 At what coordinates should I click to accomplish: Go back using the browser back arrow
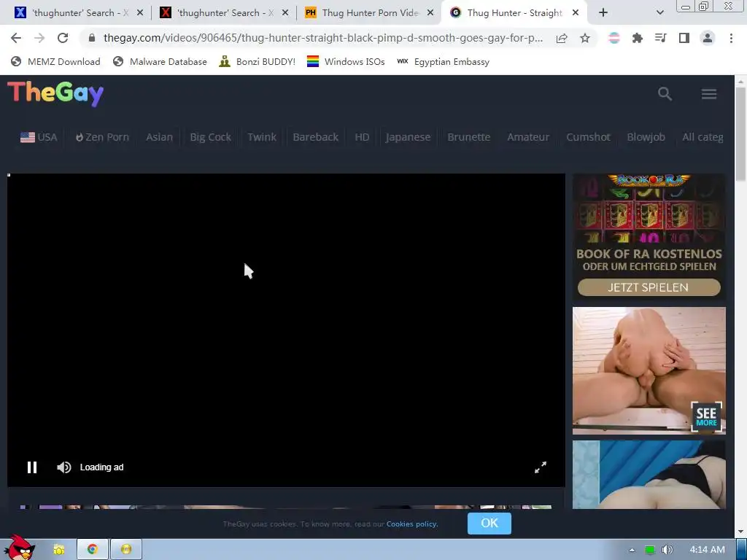pyautogui.click(x=16, y=38)
